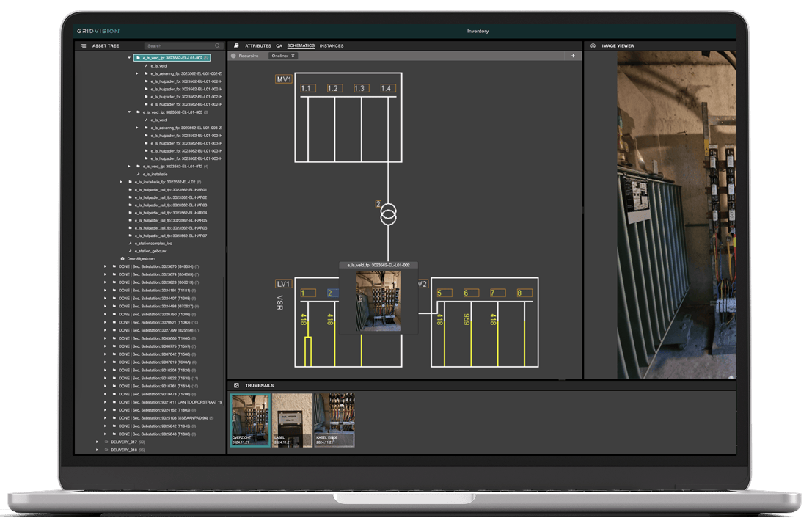Switch to the Attributes tab

click(257, 45)
